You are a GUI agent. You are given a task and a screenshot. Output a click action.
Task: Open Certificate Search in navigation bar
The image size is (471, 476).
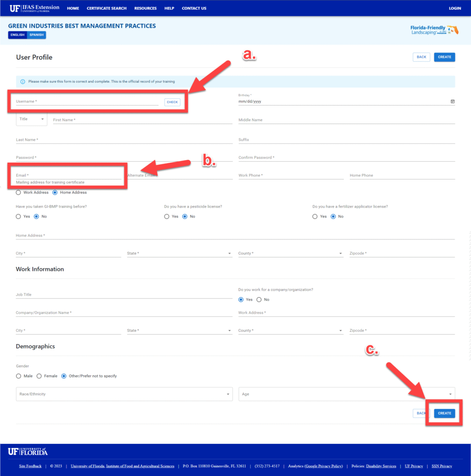point(106,8)
